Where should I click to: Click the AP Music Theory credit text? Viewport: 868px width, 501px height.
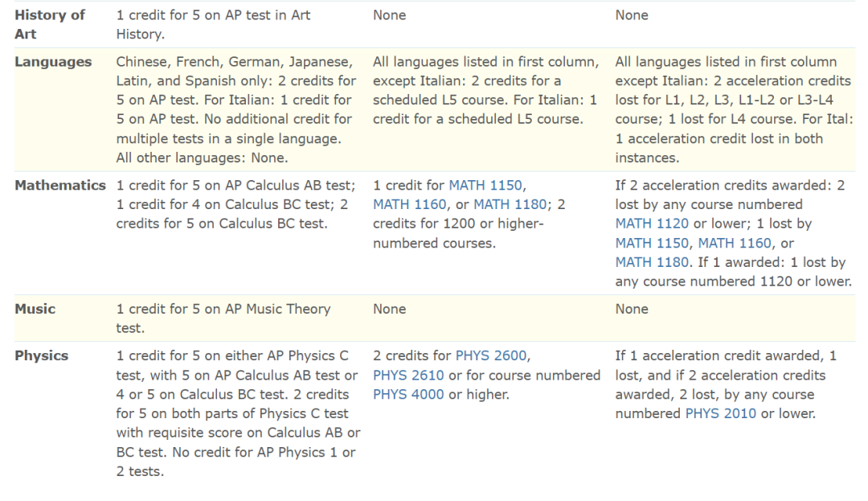pyautogui.click(x=223, y=318)
